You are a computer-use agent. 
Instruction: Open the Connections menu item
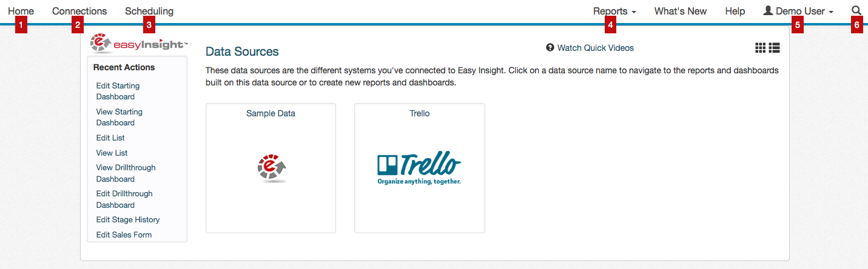click(x=79, y=11)
